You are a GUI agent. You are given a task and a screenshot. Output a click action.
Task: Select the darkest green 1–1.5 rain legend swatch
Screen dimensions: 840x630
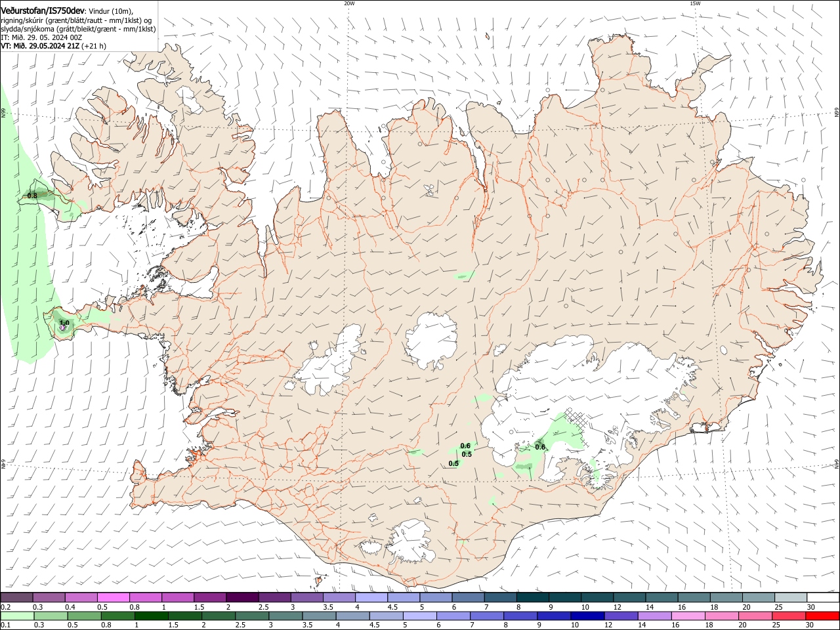pyautogui.click(x=152, y=616)
